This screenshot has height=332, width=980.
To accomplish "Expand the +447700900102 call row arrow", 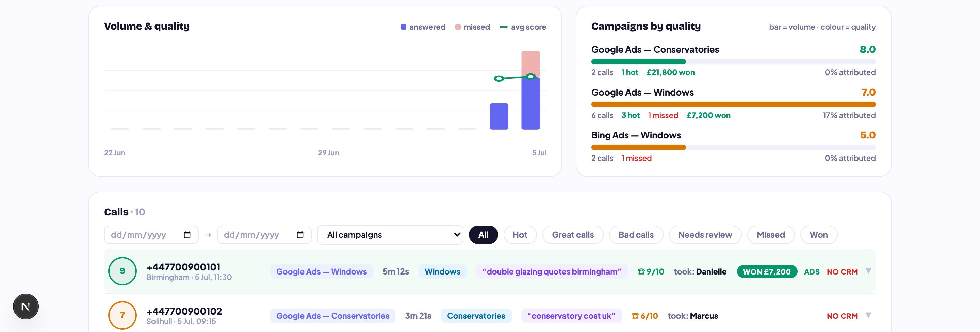I will click(x=868, y=315).
